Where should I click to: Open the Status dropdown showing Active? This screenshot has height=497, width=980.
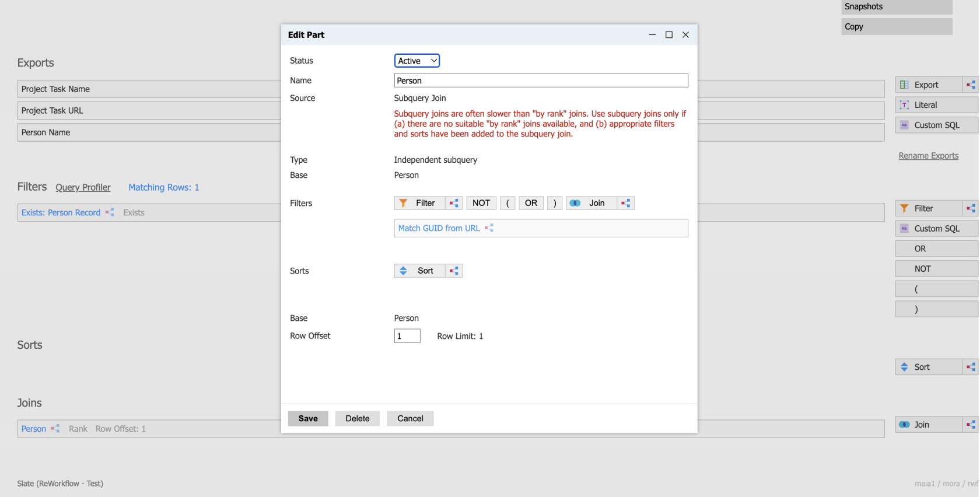pyautogui.click(x=416, y=61)
